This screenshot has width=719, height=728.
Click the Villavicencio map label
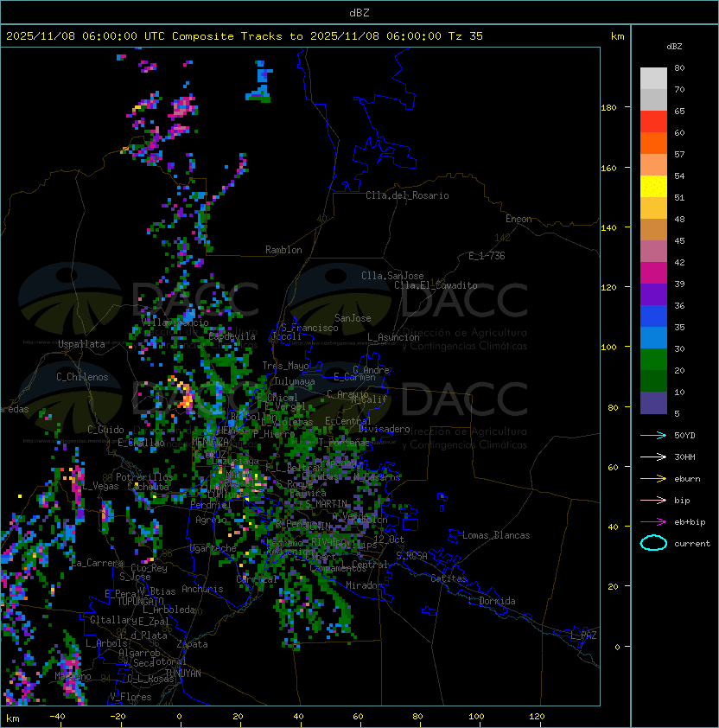point(175,322)
